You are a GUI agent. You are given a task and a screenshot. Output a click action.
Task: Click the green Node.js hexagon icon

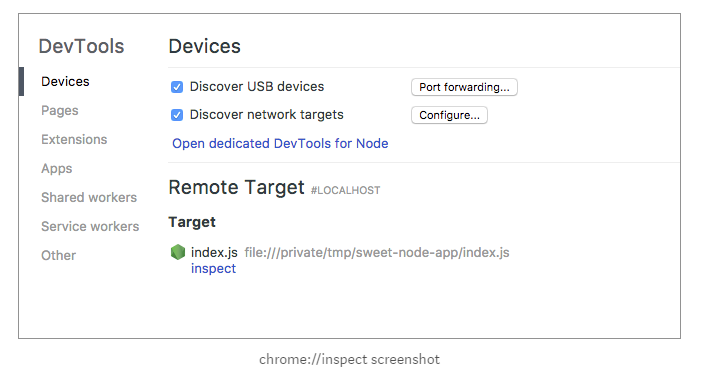178,252
